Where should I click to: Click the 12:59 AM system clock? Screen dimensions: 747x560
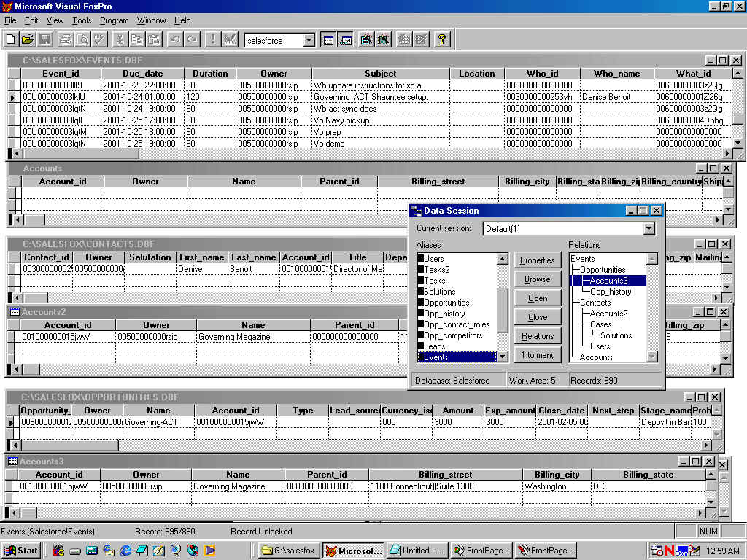point(723,551)
